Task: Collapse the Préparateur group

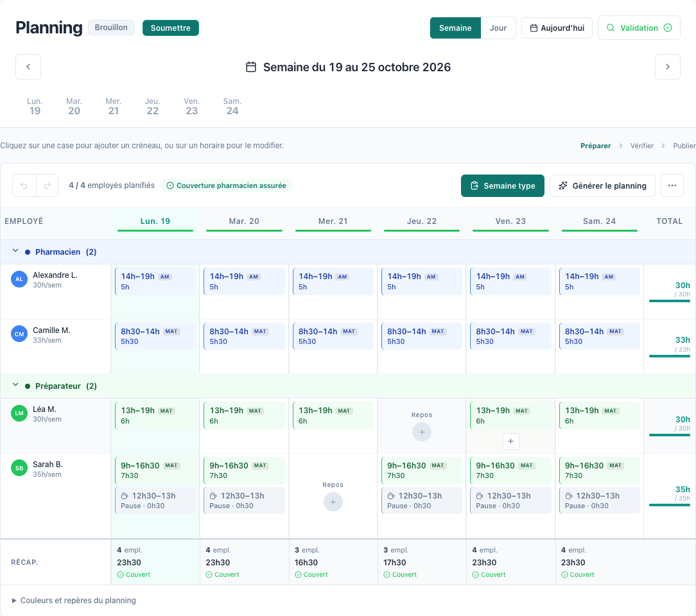Action: coord(15,385)
